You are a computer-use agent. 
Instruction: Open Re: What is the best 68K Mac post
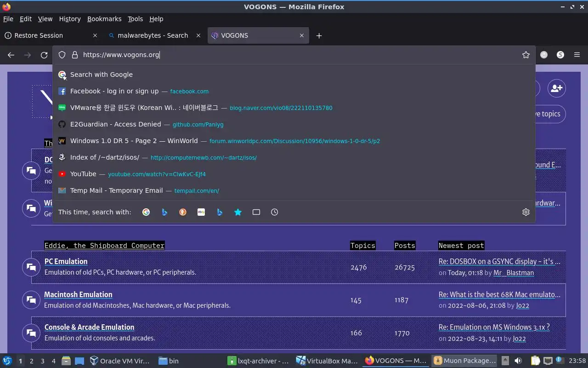pyautogui.click(x=499, y=294)
